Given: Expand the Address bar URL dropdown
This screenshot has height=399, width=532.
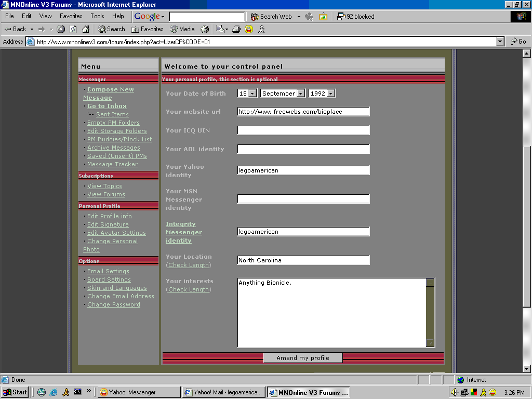Looking at the screenshot, I should pos(500,42).
